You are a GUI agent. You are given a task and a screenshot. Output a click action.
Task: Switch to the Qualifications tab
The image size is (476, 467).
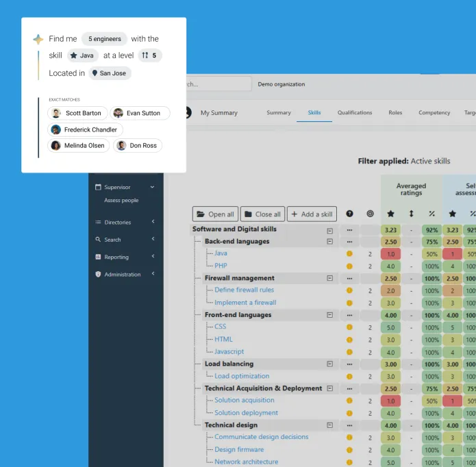click(x=355, y=113)
